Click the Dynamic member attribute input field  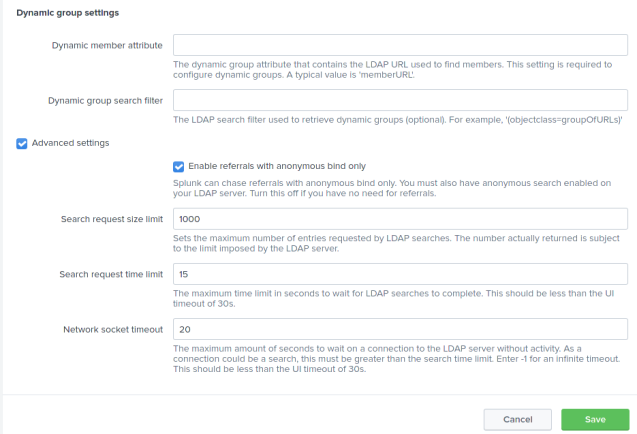(400, 46)
